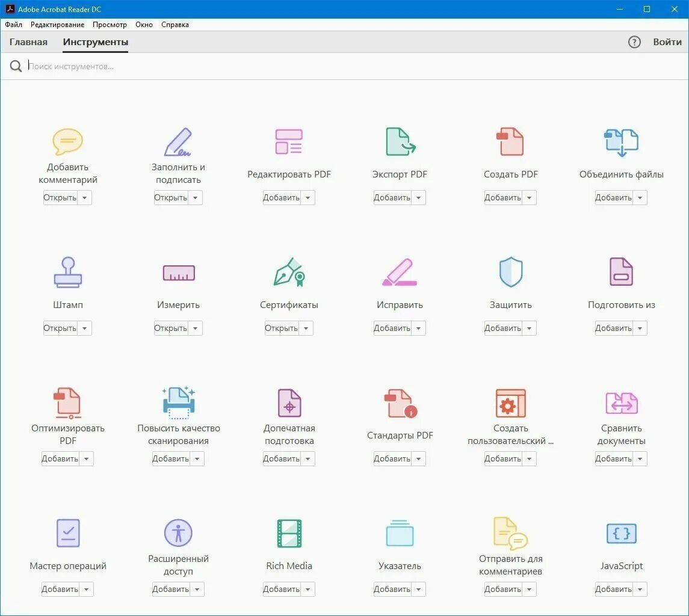Click the search magnifier icon
Viewport: 689px width, 616px height.
[x=16, y=66]
